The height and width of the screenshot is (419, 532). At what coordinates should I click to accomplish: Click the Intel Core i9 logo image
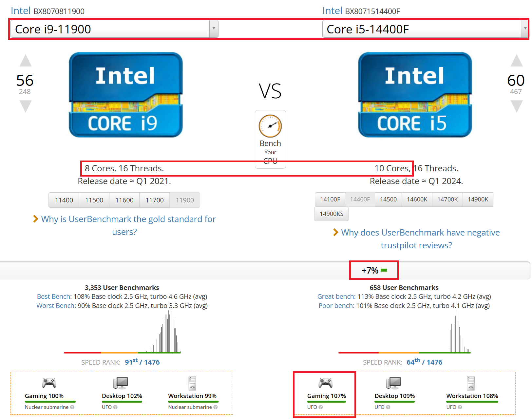pos(126,95)
